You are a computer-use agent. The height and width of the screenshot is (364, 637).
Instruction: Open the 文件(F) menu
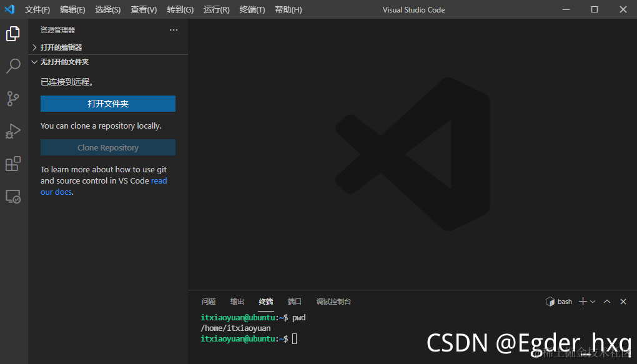[x=37, y=9]
